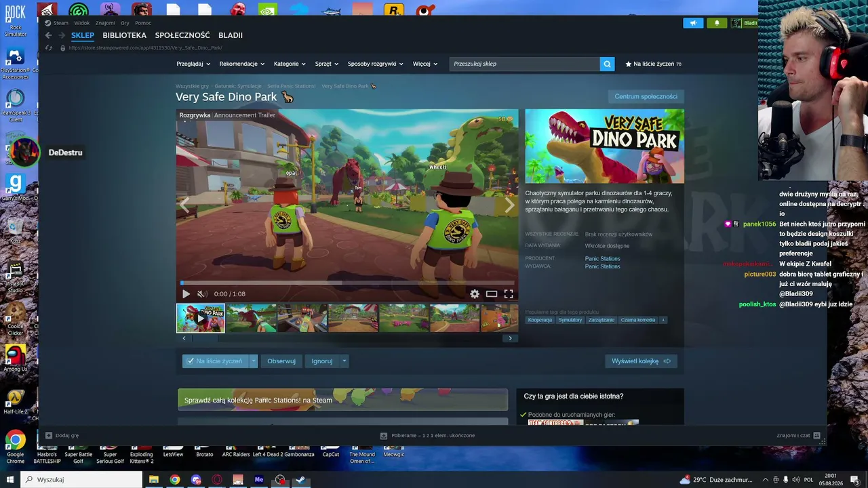The width and height of the screenshot is (868, 488).
Task: Toggle the wishlist checkbox button
Action: (216, 361)
